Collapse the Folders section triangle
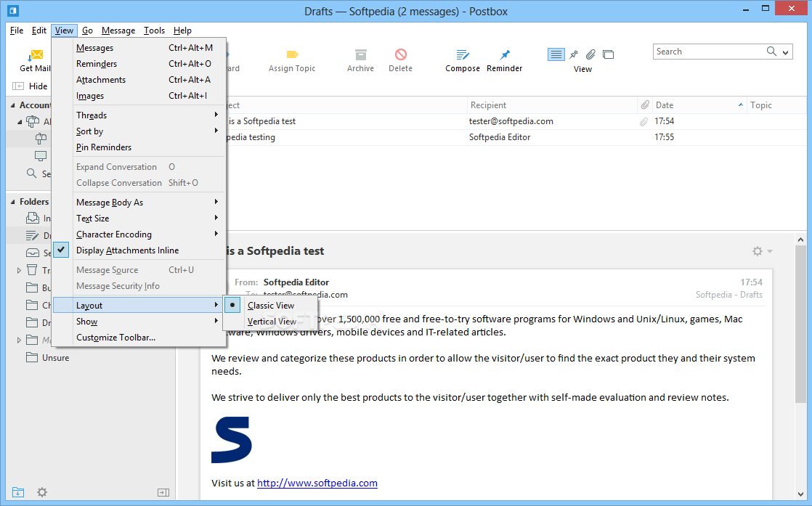812x506 pixels. pos(13,202)
